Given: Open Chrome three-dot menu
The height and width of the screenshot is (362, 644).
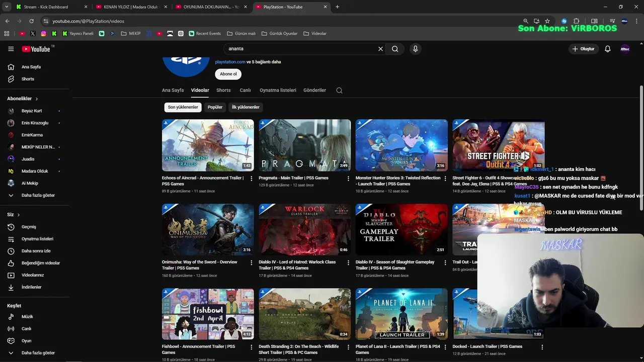Looking at the screenshot, I should click(636, 21).
